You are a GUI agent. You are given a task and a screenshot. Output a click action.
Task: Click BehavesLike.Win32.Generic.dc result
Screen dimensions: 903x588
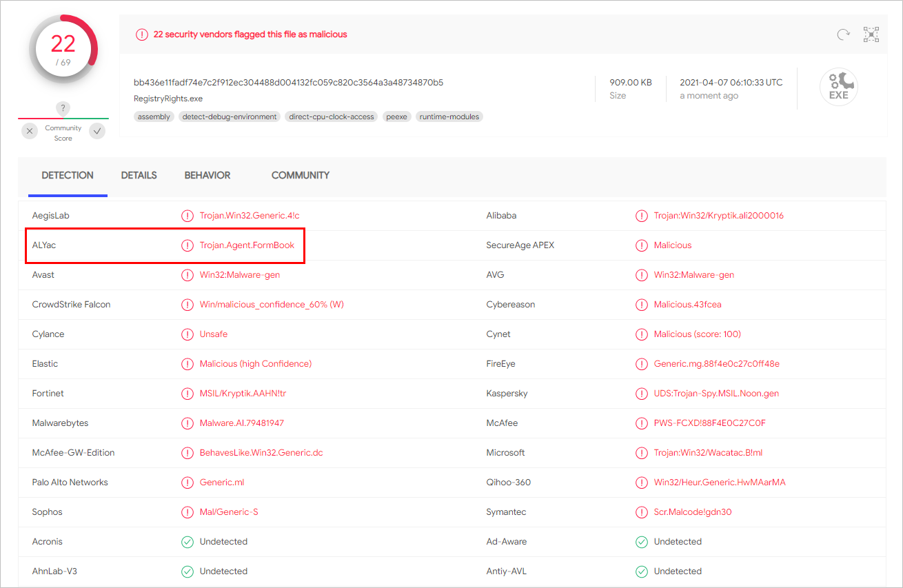tap(261, 453)
